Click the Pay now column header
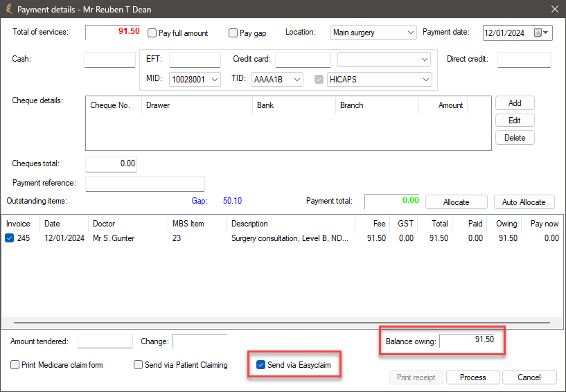Screen dimensions: 566x392 pyautogui.click(x=543, y=224)
